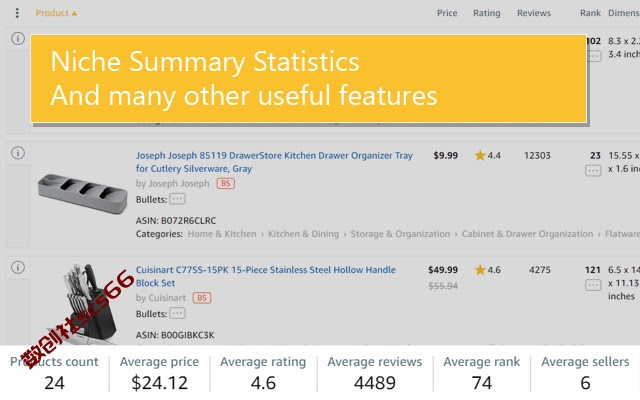Image resolution: width=640 pixels, height=400 pixels.
Task: Open info icon for first product row
Action: click(x=18, y=38)
